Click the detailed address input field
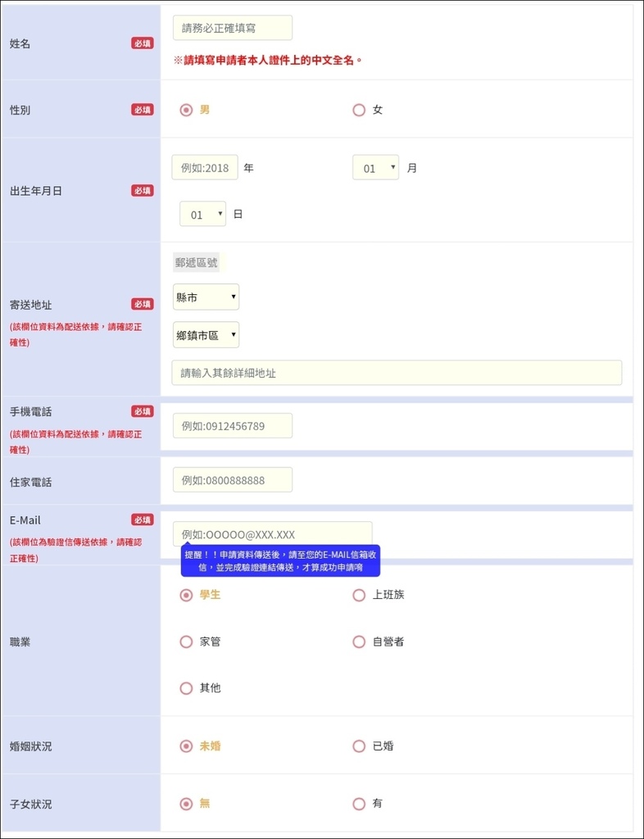The height and width of the screenshot is (839, 644). 397,373
